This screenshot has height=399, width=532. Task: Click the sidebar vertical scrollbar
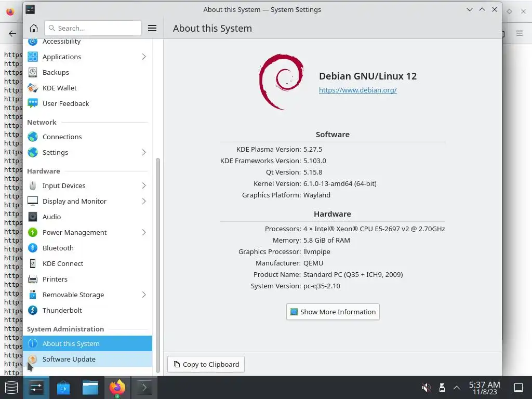pos(157,265)
